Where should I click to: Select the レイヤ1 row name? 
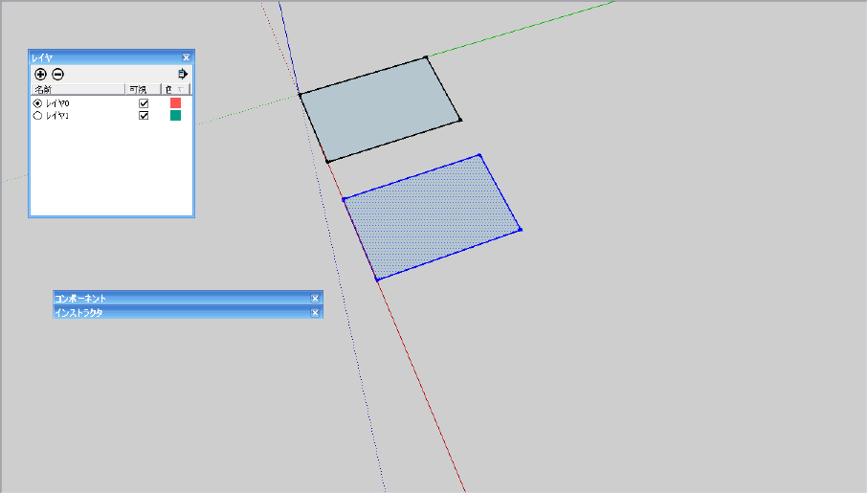pos(57,116)
